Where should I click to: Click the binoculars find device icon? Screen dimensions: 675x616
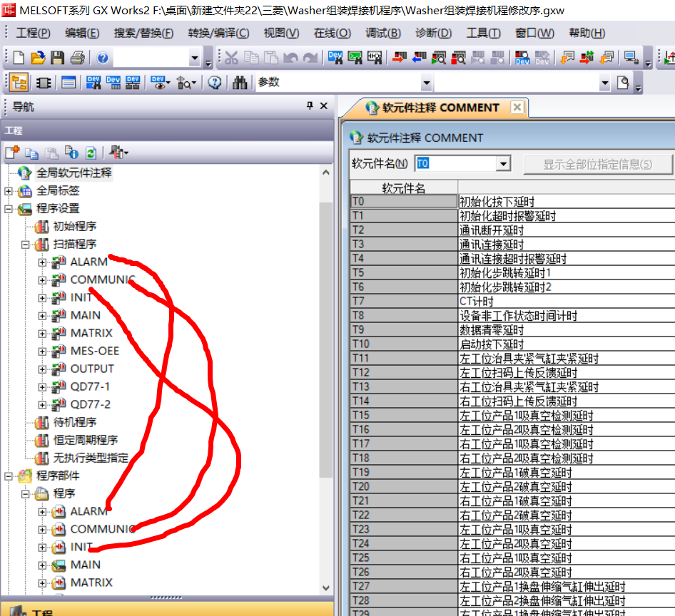(240, 83)
